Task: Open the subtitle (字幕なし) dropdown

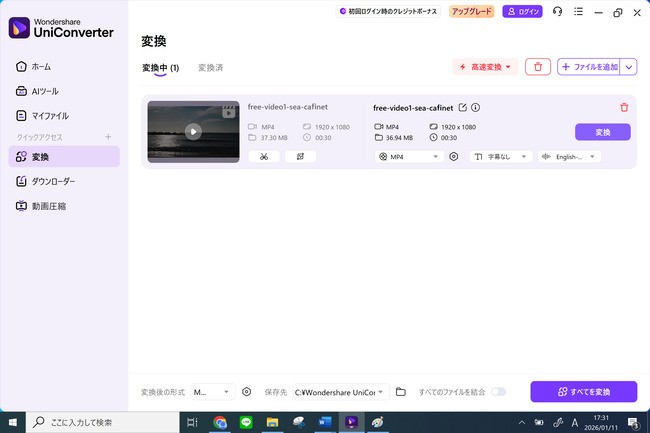Action: [x=501, y=157]
